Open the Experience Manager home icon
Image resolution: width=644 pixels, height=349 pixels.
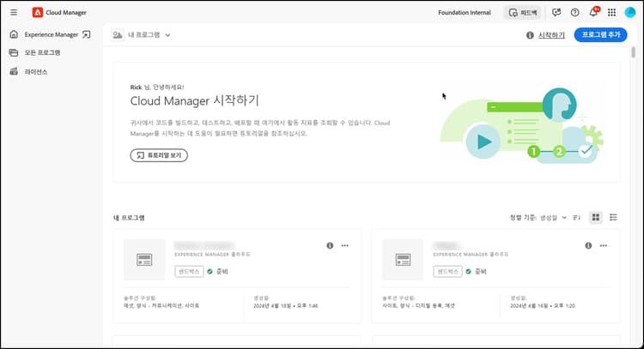[x=14, y=34]
